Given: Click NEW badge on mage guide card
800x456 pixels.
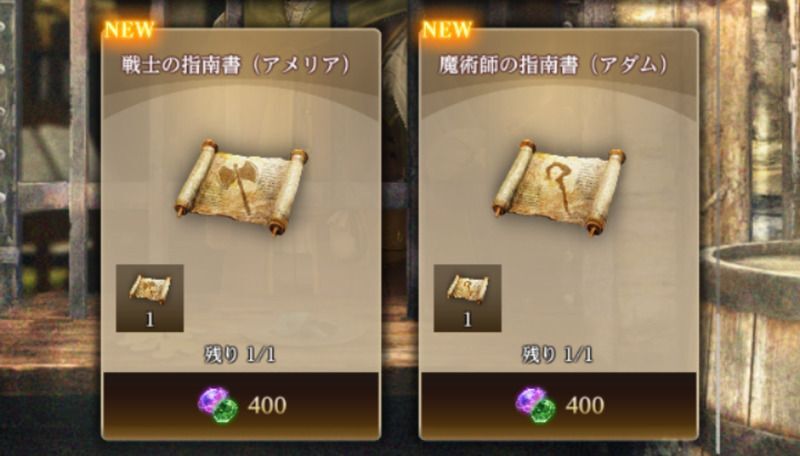Looking at the screenshot, I should (x=447, y=30).
